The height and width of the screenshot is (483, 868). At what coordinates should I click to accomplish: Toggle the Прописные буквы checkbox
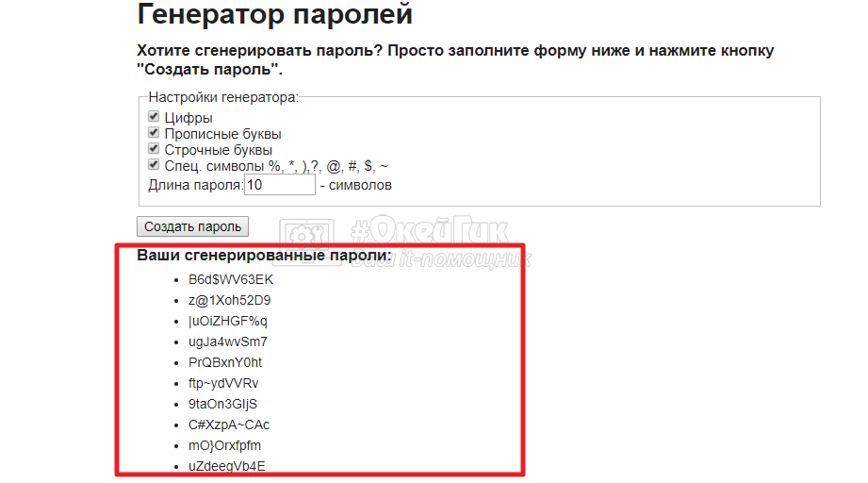click(154, 132)
